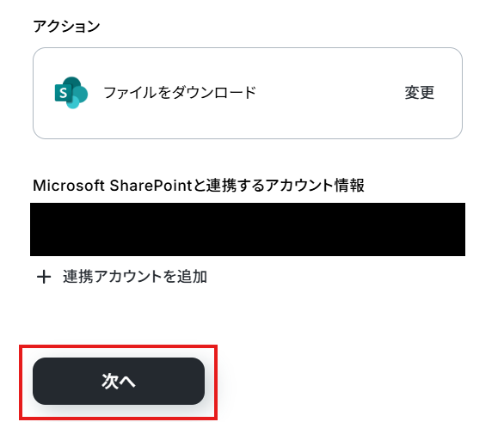This screenshot has height=422, width=504.
Task: Open the redacted linked account selector
Action: 248,229
